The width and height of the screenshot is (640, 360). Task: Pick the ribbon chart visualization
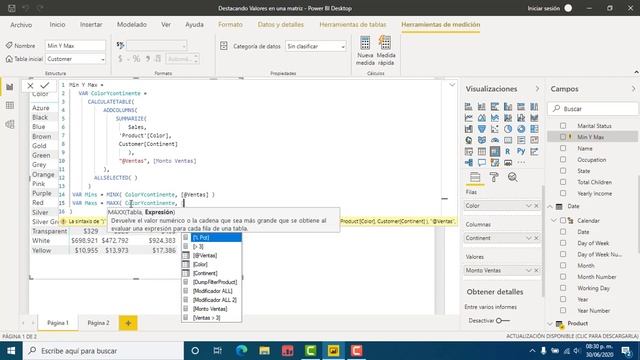(534, 118)
